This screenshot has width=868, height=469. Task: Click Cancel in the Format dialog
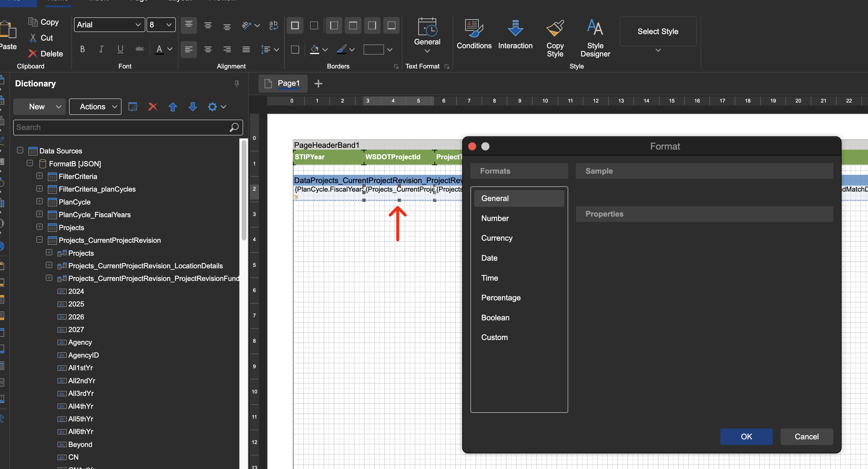coord(806,436)
